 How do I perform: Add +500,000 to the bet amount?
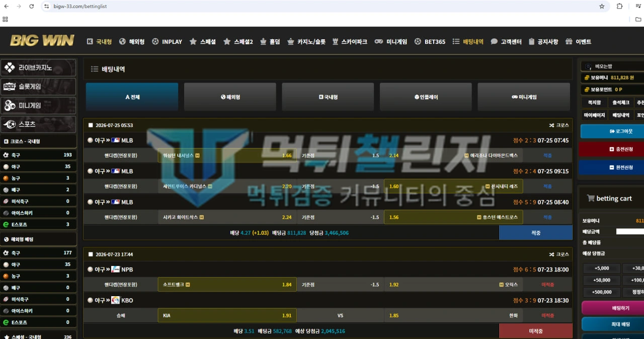point(601,292)
